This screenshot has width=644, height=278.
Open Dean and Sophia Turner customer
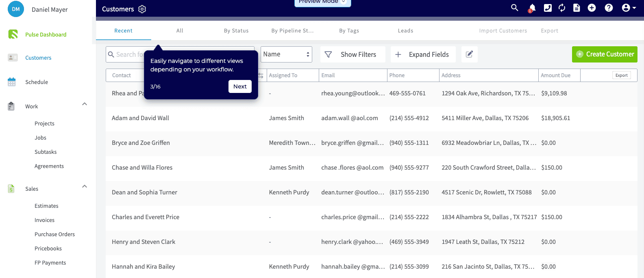coord(144,192)
